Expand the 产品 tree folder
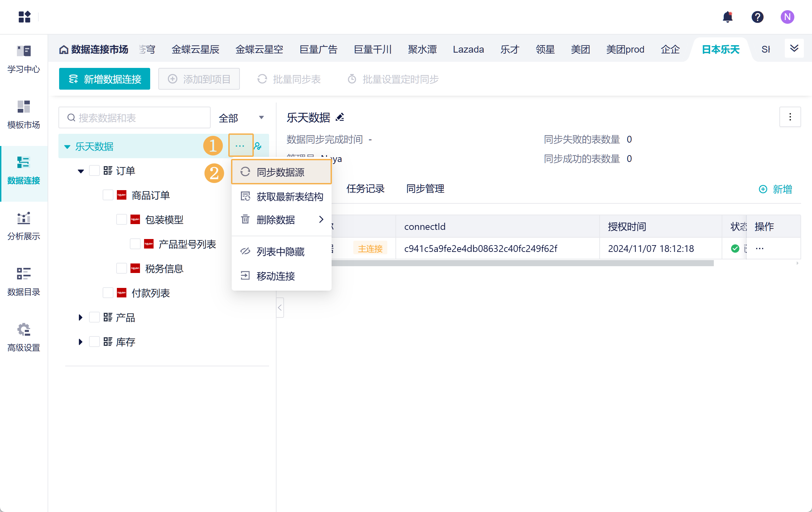 click(81, 317)
